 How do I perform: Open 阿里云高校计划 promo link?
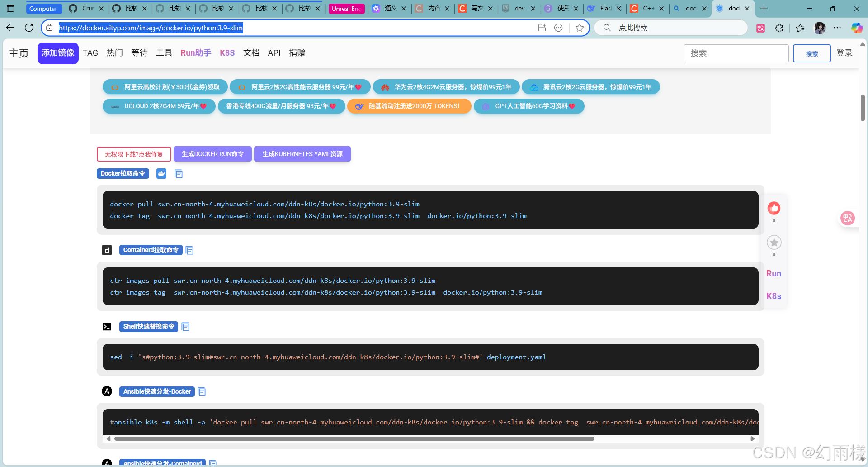coord(165,87)
